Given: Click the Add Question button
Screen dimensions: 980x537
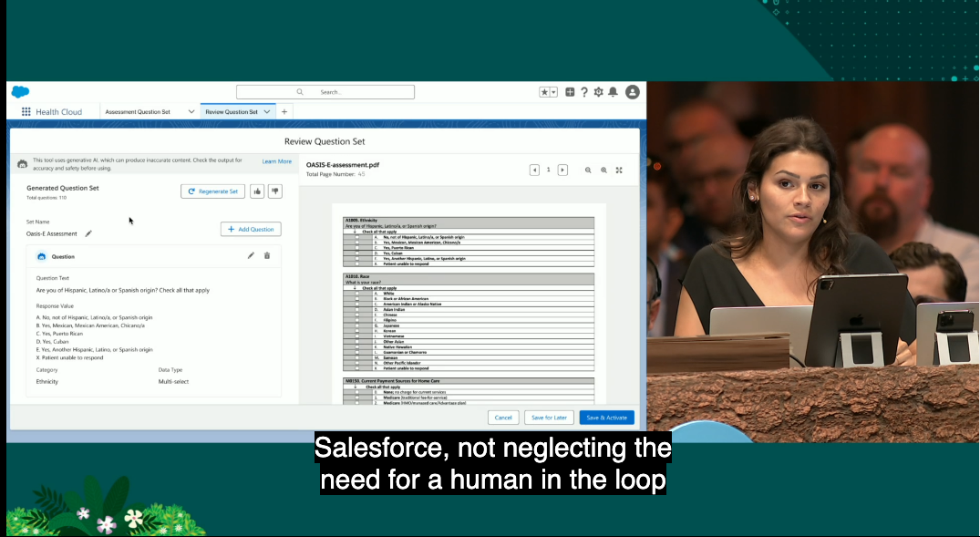Looking at the screenshot, I should pos(251,229).
